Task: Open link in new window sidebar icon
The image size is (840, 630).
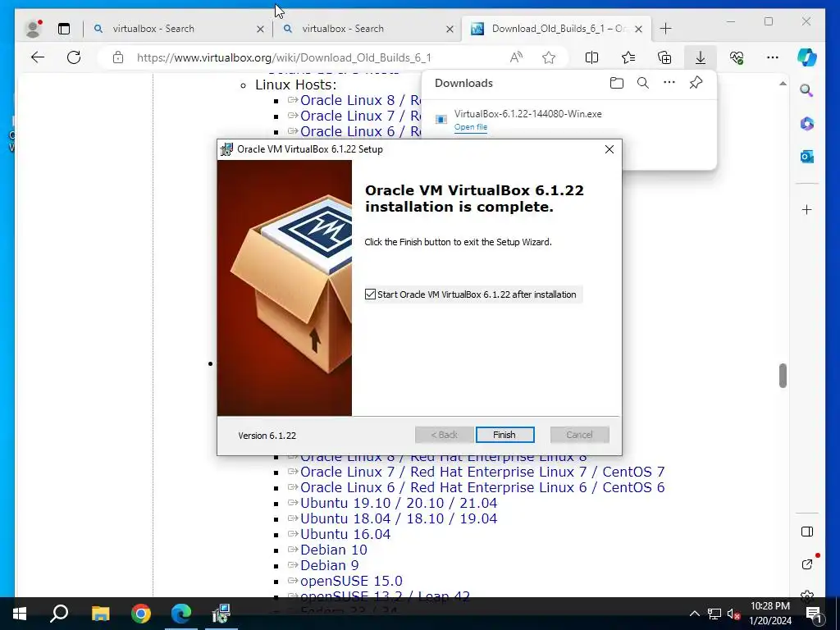Action: [807, 564]
